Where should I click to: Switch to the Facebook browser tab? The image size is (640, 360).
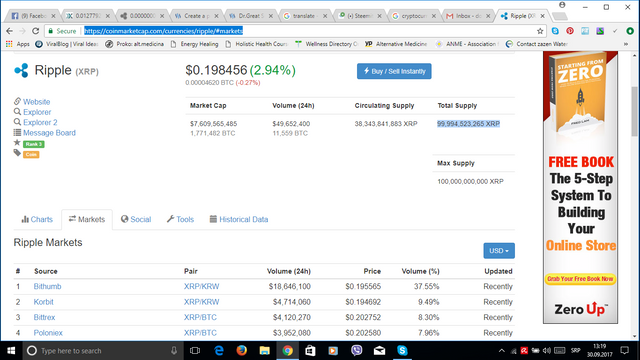(x=32, y=16)
